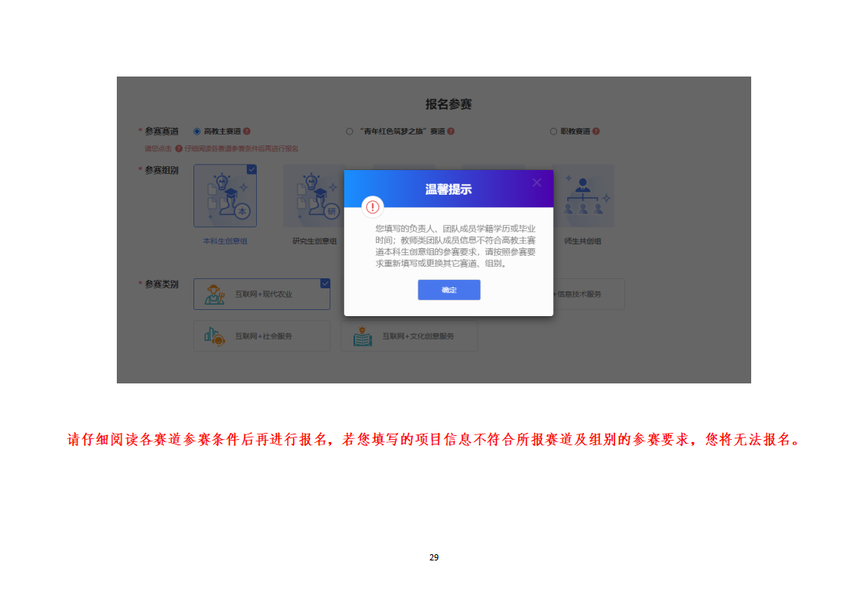Open help icon next to 职教赛道

pos(596,131)
